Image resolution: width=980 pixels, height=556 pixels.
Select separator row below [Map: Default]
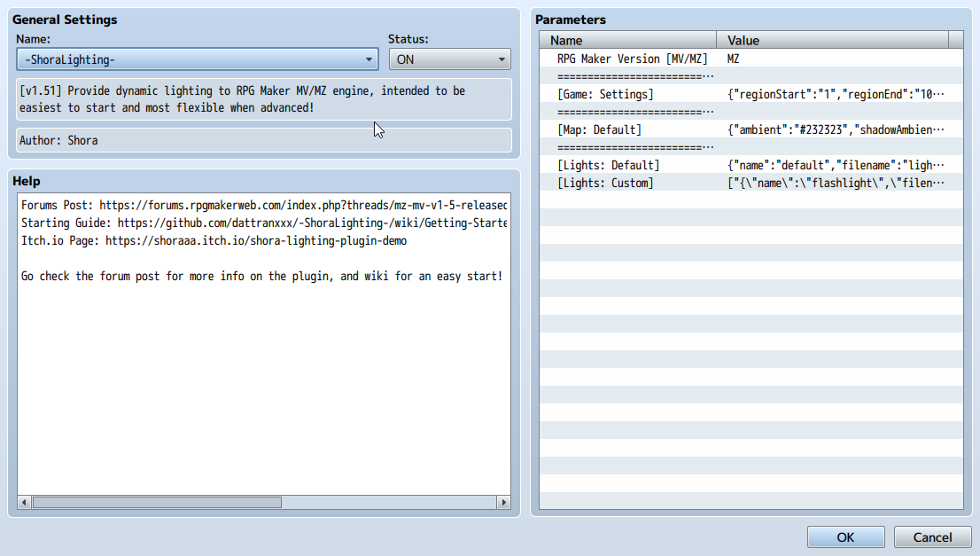tap(751, 147)
